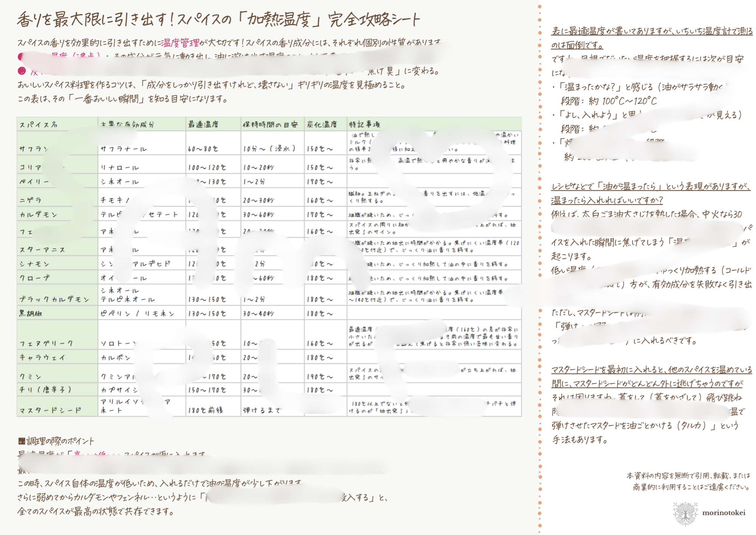Click the brown square before 調理の際のポイント
Screen dimensions: 756x535
click(x=22, y=441)
